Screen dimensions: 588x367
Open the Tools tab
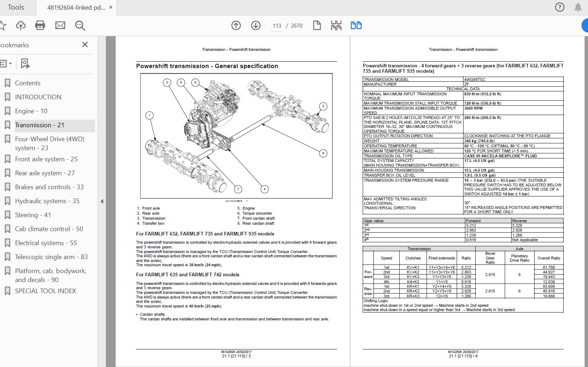click(x=16, y=7)
